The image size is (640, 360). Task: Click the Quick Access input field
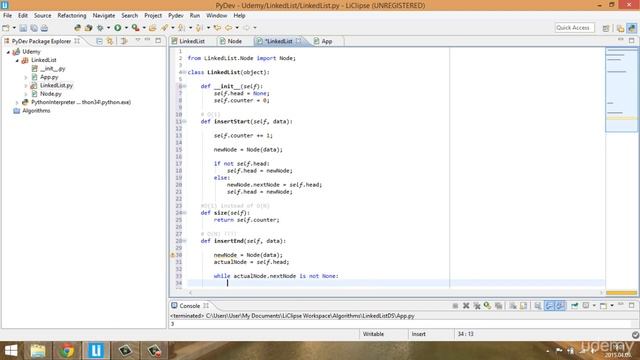(x=575, y=28)
